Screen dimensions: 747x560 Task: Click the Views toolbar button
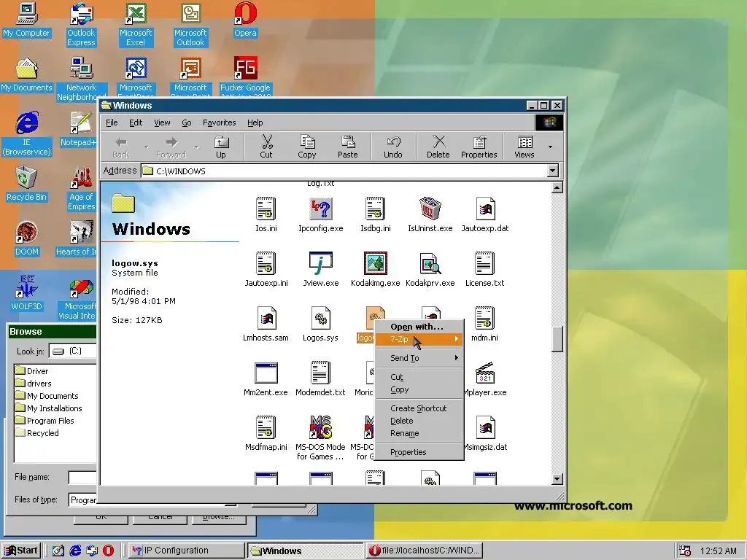[524, 147]
